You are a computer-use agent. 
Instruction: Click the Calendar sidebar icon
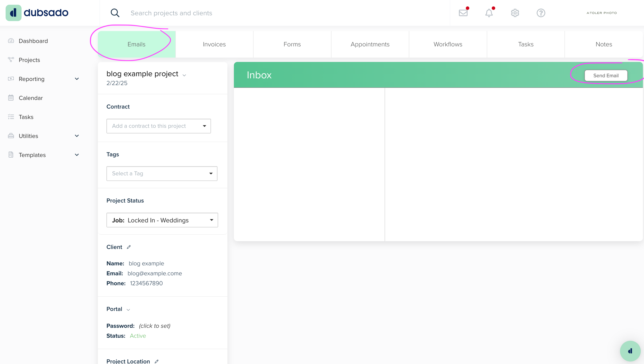[x=11, y=98]
